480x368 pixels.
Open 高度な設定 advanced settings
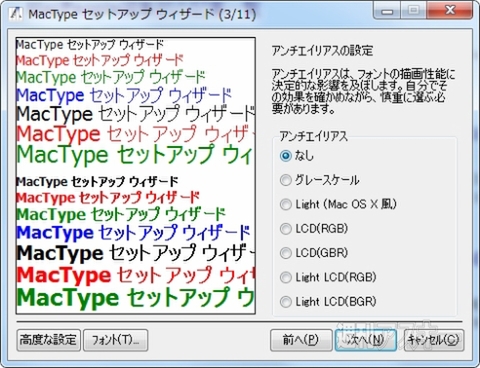click(x=49, y=340)
